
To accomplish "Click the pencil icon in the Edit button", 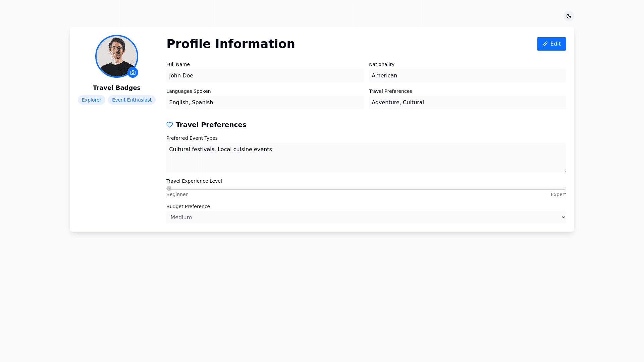I will point(545,44).
